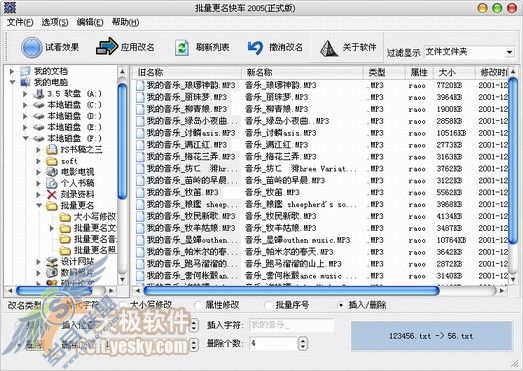Click new name 音乐_满江红.MP3
This screenshot has height=371, width=523.
click(276, 145)
